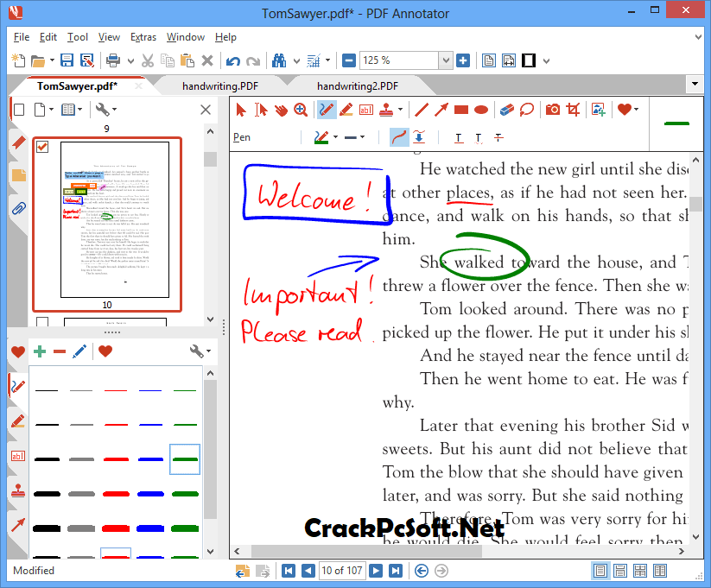Screen dimensions: 711x588
Task: Open the zoom level 125 % dropdown
Action: [x=446, y=60]
